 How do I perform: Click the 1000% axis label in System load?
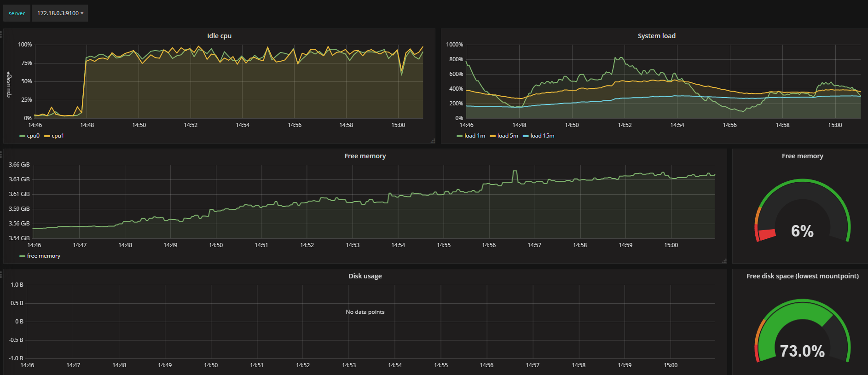click(454, 45)
